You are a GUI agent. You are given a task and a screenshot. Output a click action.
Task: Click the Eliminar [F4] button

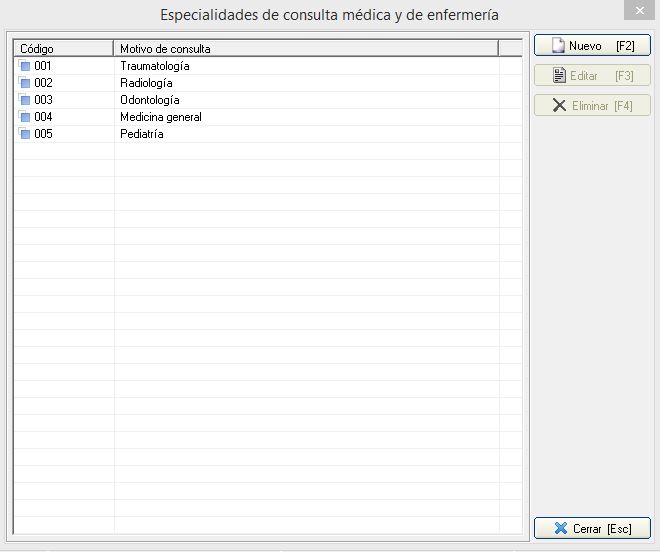pos(592,106)
